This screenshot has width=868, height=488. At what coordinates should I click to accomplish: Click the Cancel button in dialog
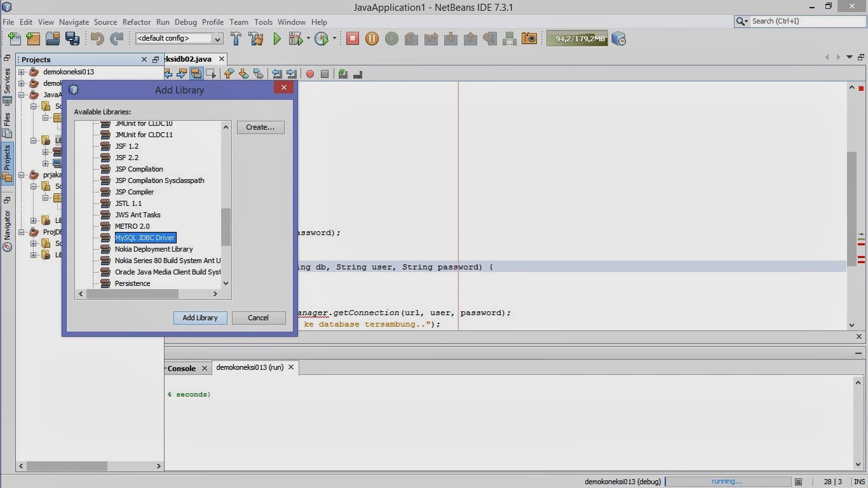pos(258,318)
